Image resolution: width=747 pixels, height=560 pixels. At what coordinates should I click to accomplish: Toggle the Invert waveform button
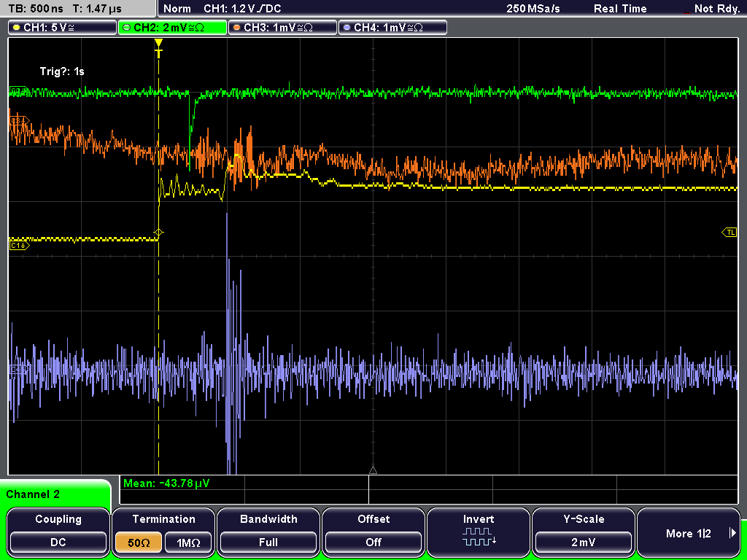pyautogui.click(x=479, y=531)
